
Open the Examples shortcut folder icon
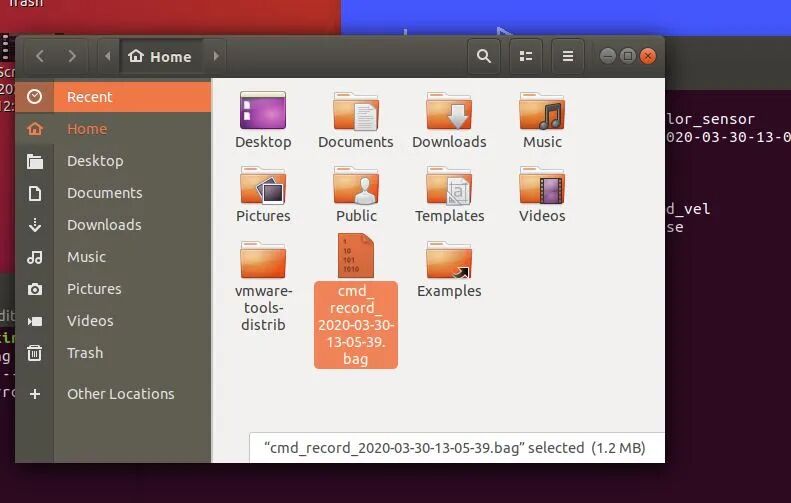click(449, 260)
